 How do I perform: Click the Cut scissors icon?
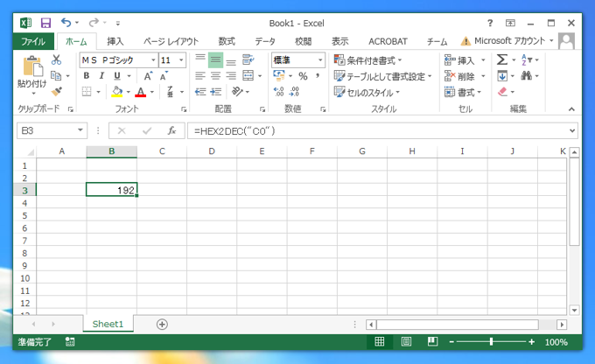(x=56, y=59)
